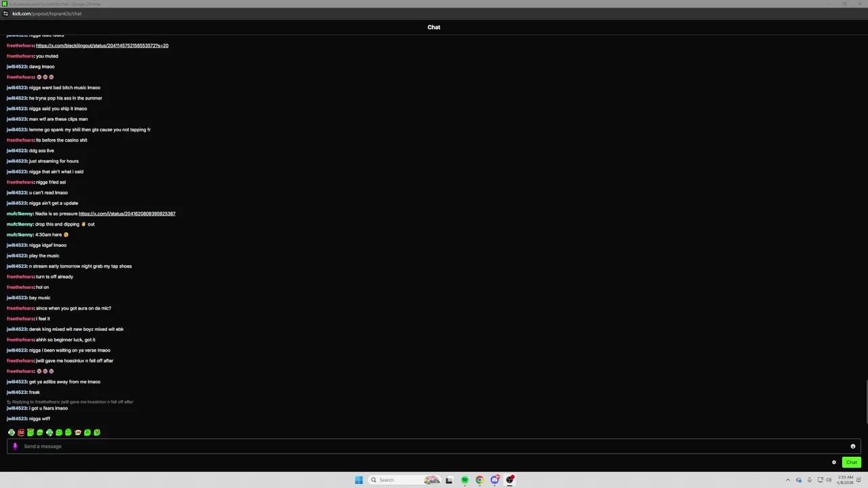Click username jwill4523 on 'freak' message
This screenshot has height=488, width=868.
[x=17, y=392]
